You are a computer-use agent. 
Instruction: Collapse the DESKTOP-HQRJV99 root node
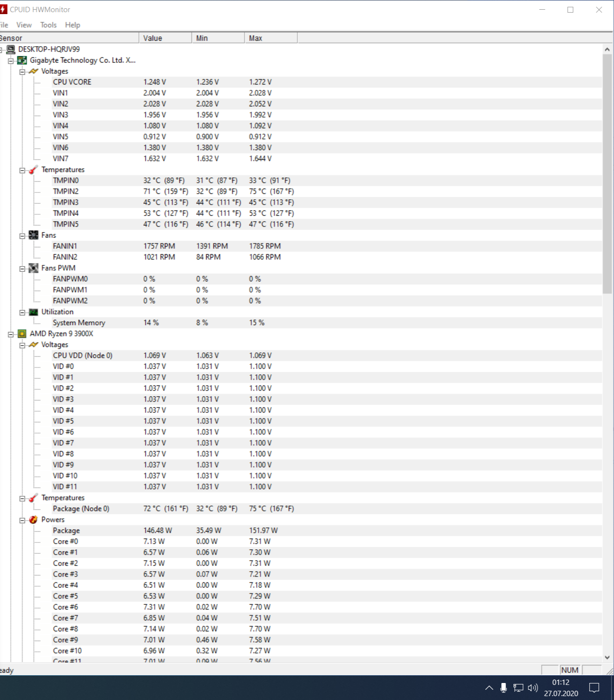pyautogui.click(x=1, y=50)
